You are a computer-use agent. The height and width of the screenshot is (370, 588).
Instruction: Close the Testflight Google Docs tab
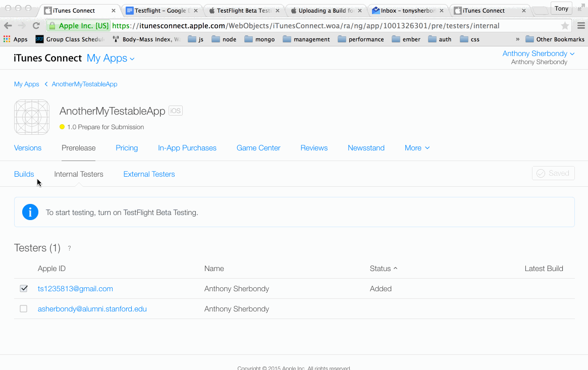click(x=196, y=11)
